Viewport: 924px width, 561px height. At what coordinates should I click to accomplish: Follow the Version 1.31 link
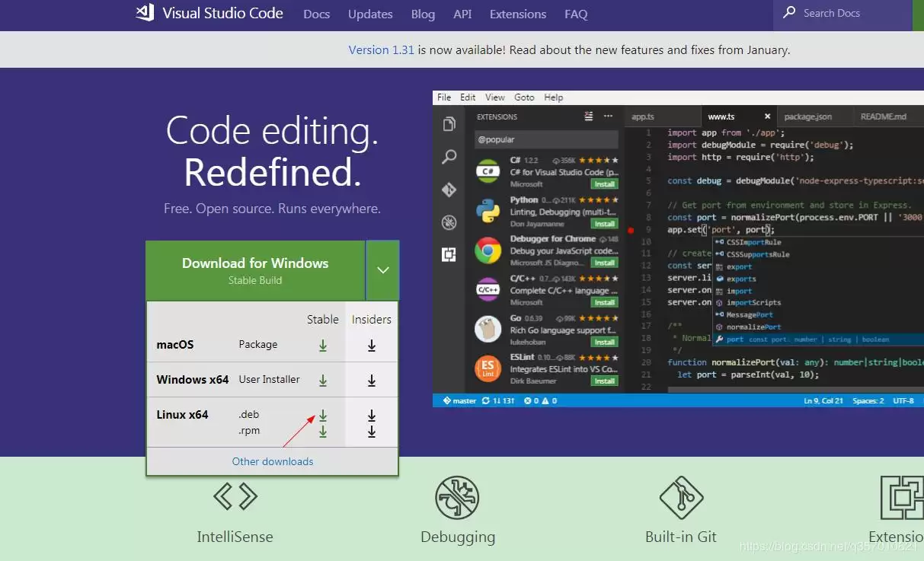click(381, 49)
